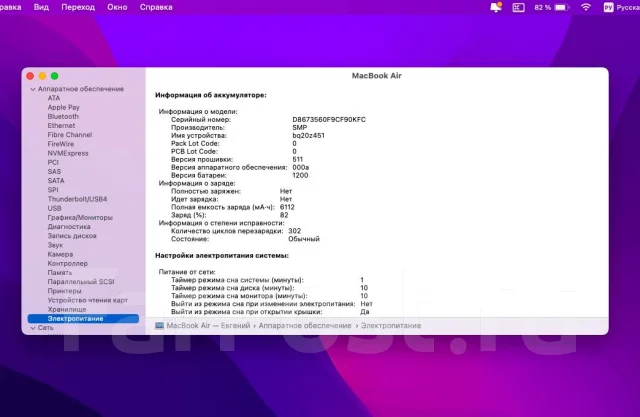Select Камера in the sidebar
This screenshot has height=417, width=640.
pyautogui.click(x=60, y=254)
